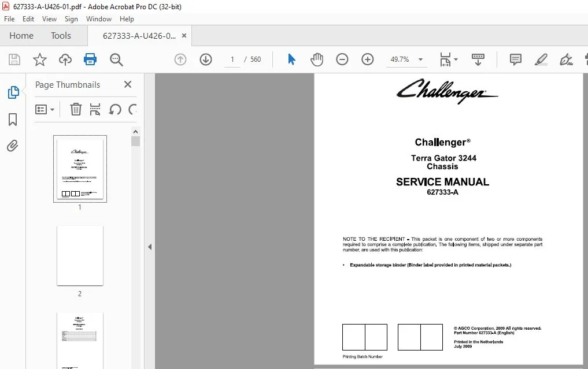Click the 49.7% zoom value field

click(400, 59)
